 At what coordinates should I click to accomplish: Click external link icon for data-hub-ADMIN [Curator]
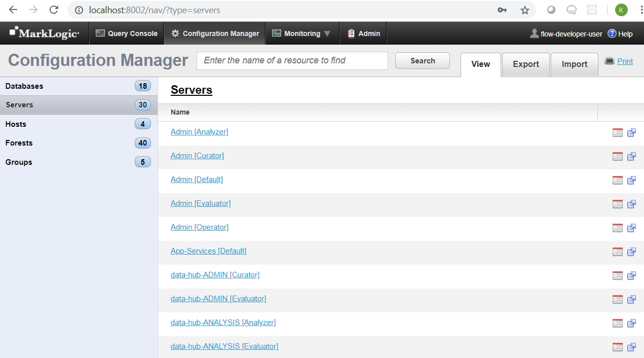coord(631,276)
